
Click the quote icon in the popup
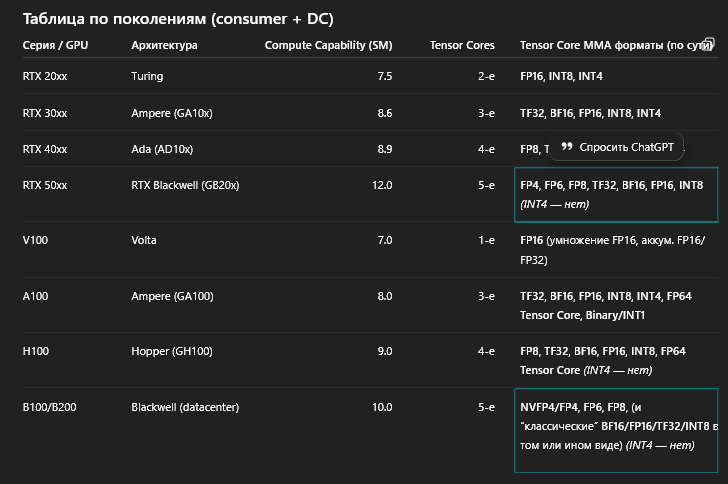coord(567,147)
